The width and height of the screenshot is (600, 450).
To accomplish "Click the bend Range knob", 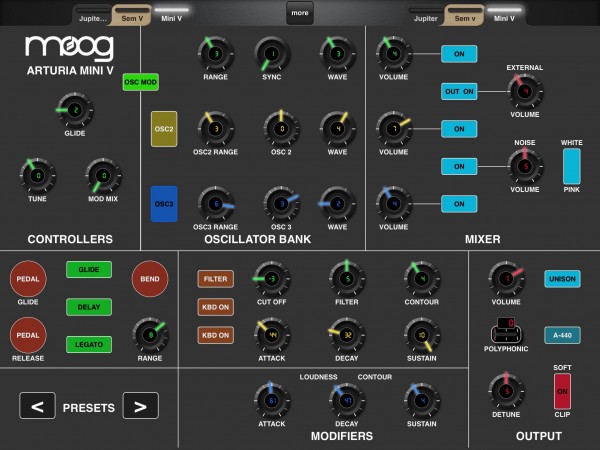I will (150, 335).
